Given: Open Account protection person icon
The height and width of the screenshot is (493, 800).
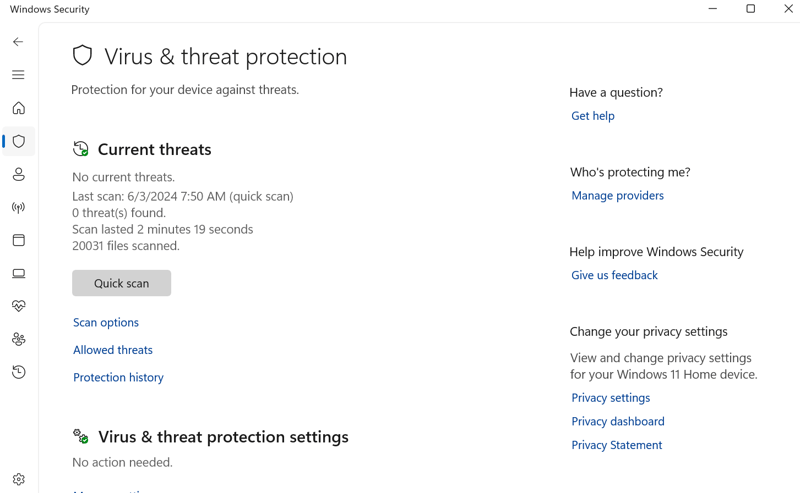Looking at the screenshot, I should point(18,175).
